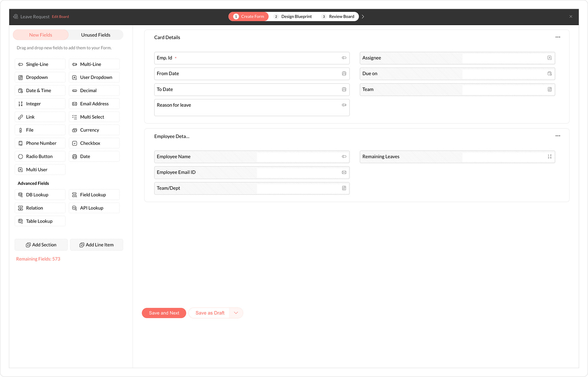Click the Save and Next button
This screenshot has height=377, width=588.
164,313
